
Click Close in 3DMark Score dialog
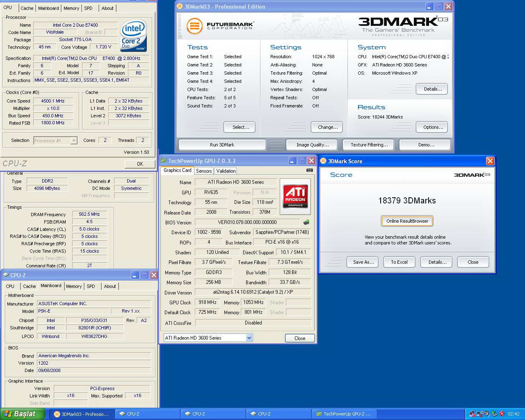(473, 262)
